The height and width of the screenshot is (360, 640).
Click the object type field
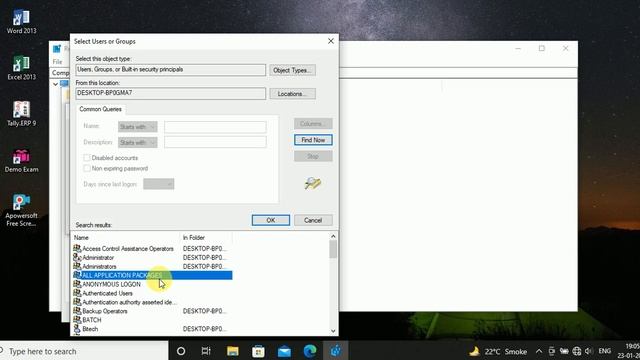pos(170,70)
